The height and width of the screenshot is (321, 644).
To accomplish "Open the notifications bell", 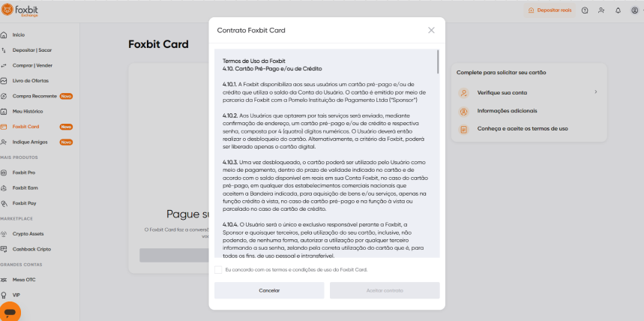I will coord(618,10).
